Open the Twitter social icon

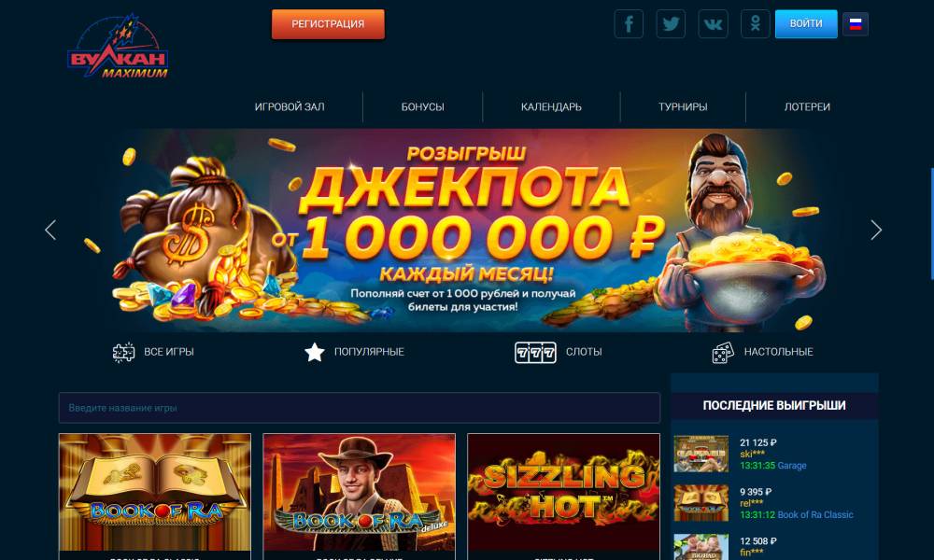click(671, 24)
